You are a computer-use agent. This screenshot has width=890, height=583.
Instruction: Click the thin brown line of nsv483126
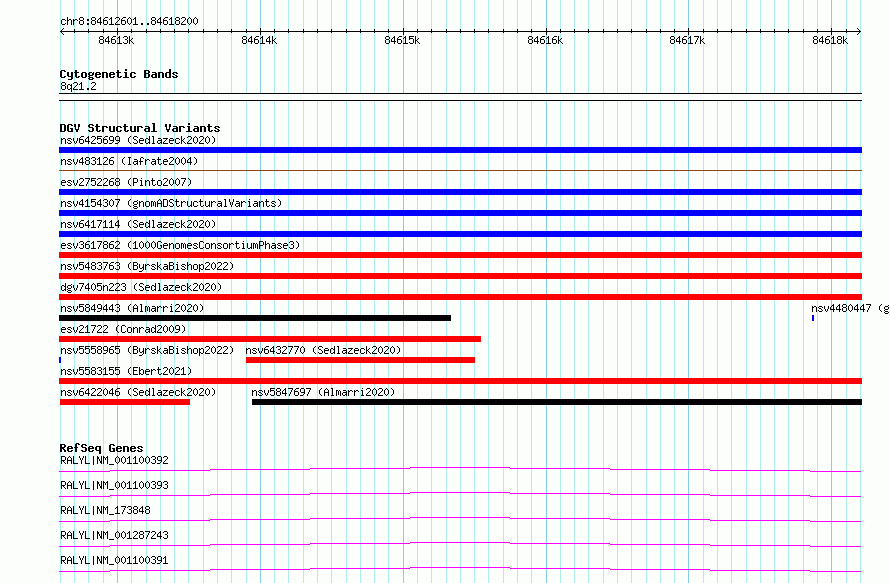tap(460, 170)
